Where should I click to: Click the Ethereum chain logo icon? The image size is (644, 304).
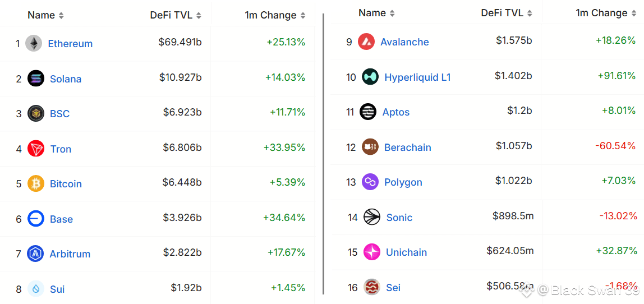pos(34,44)
